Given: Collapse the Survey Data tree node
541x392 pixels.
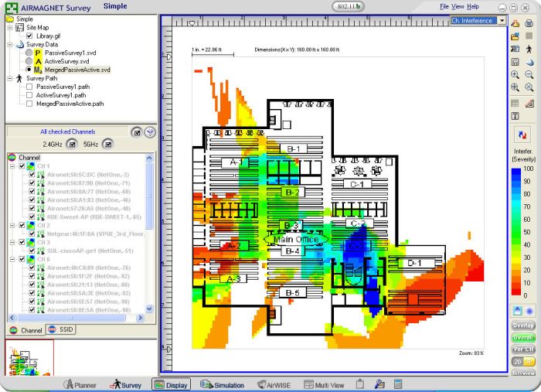Looking at the screenshot, I should [x=10, y=44].
